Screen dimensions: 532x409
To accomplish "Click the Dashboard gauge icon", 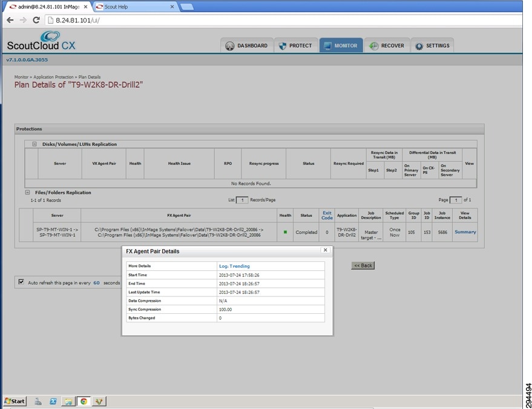I will [x=230, y=46].
